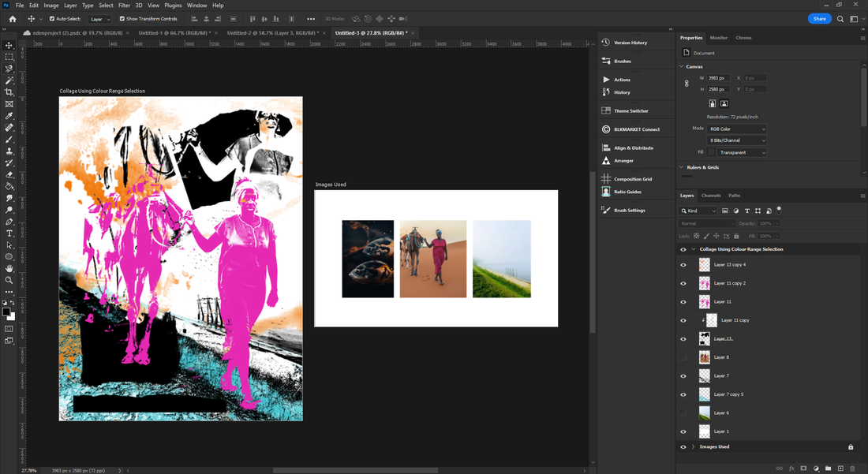
Task: Click the background color swatch
Action: pyautogui.click(x=11, y=317)
